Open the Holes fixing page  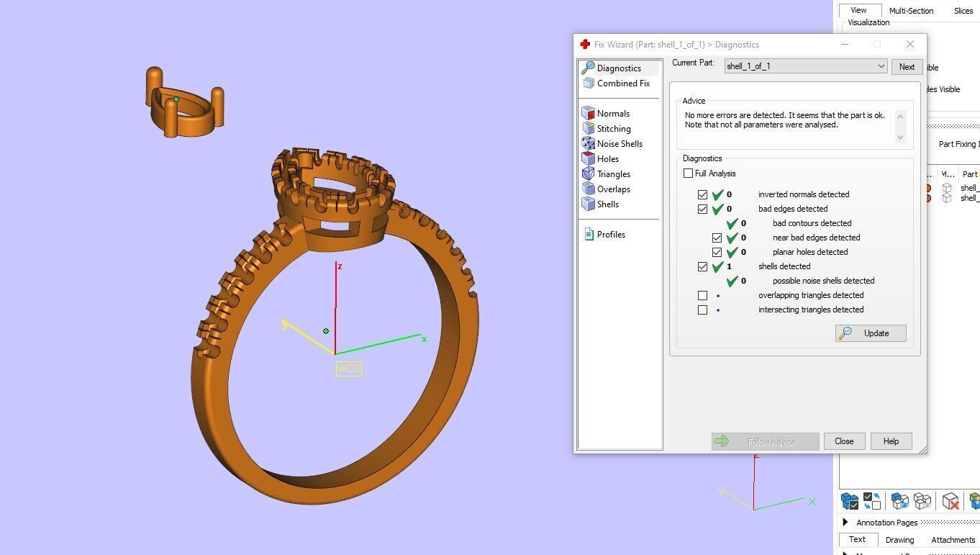pos(608,159)
